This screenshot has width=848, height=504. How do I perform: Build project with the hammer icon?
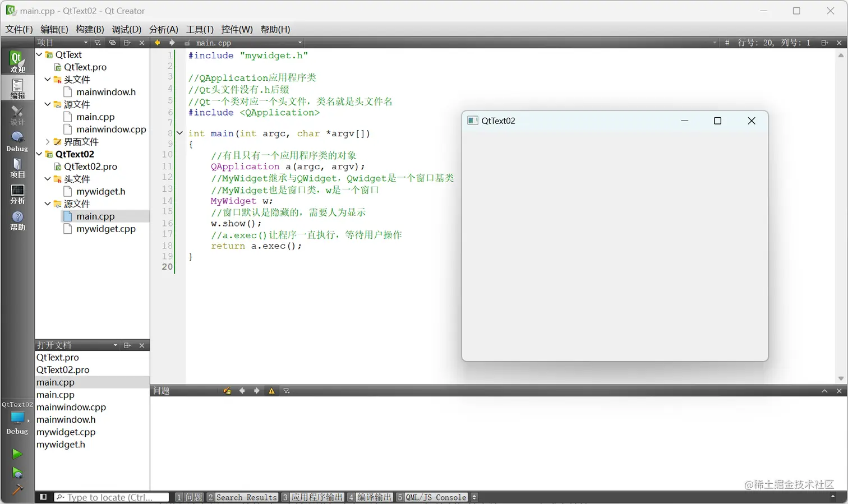tap(17, 490)
